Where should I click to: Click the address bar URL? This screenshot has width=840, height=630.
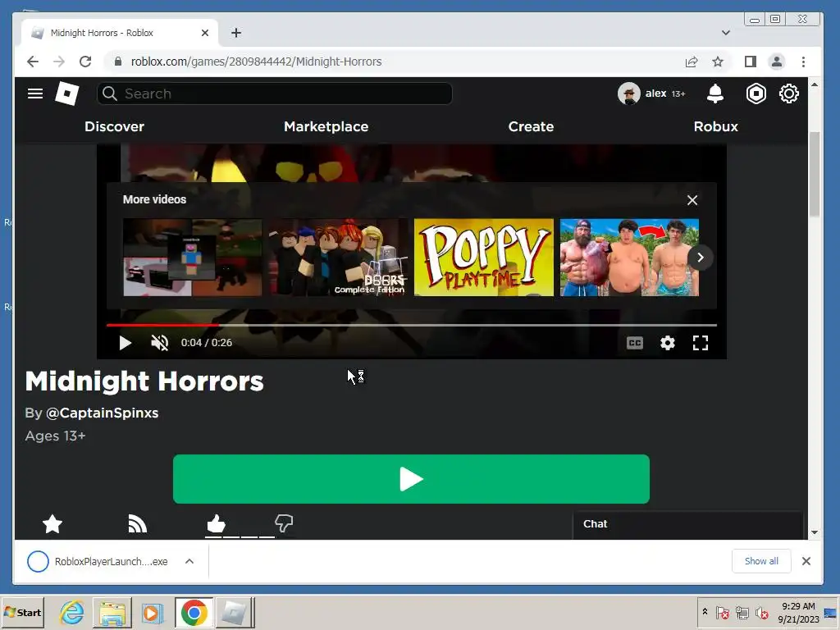256,62
